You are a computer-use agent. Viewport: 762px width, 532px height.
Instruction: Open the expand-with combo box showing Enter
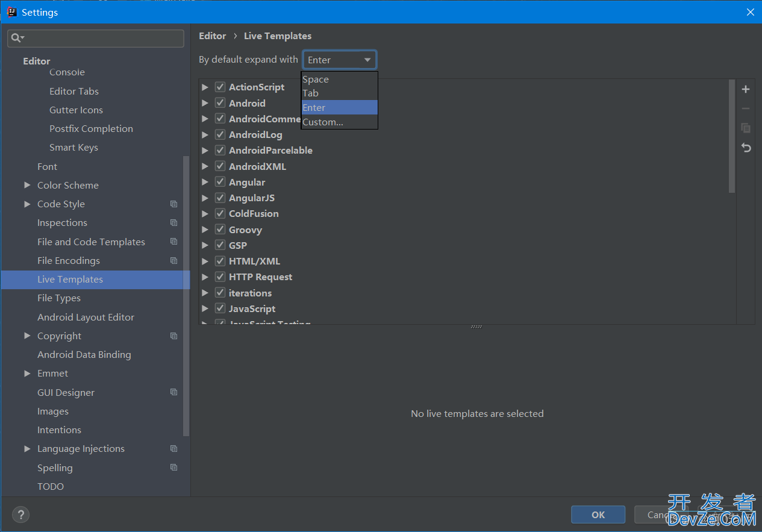click(340, 60)
